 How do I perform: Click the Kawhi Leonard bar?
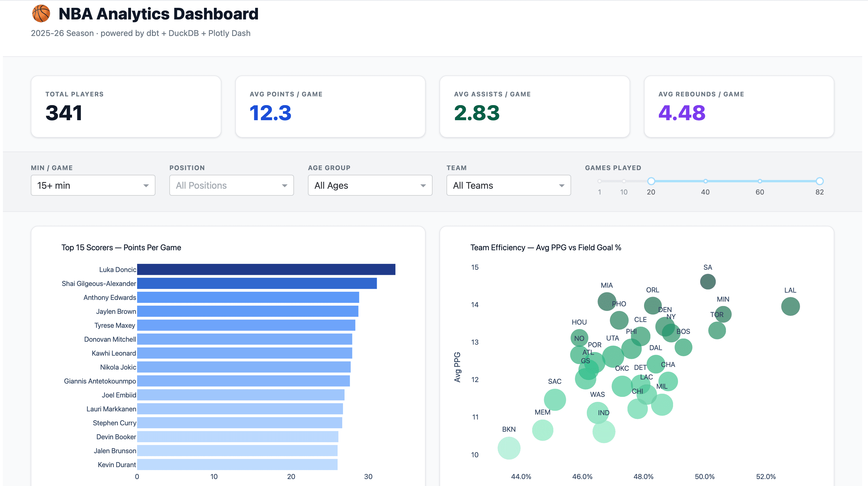coord(245,353)
